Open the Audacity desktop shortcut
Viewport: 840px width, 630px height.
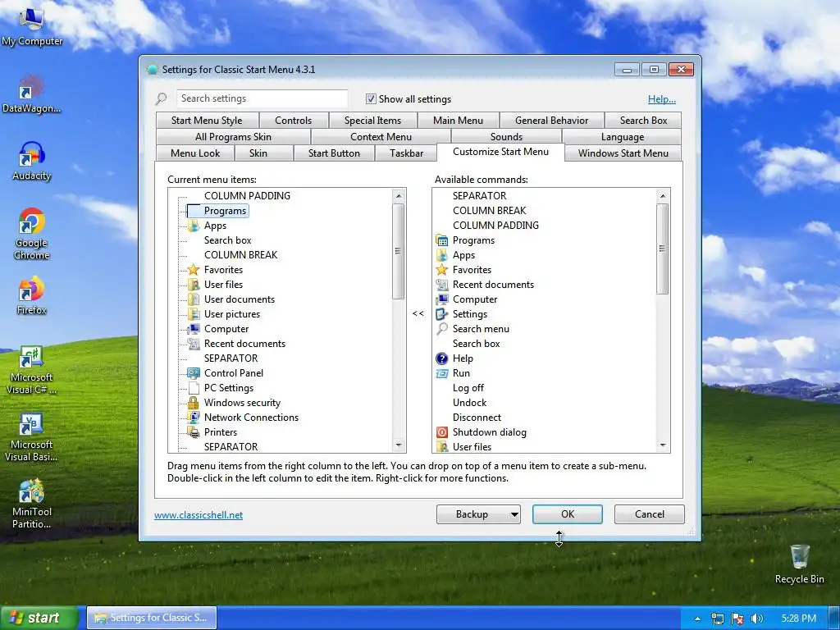pos(32,161)
